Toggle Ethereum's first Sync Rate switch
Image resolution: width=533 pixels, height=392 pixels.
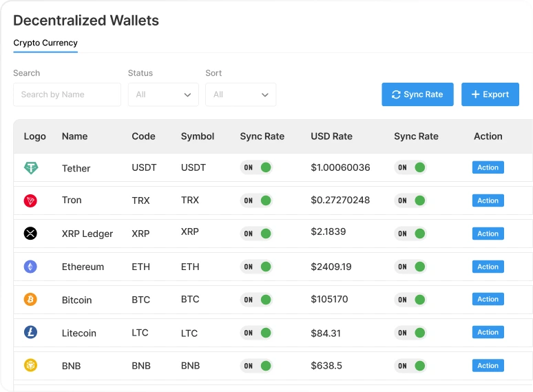point(256,267)
